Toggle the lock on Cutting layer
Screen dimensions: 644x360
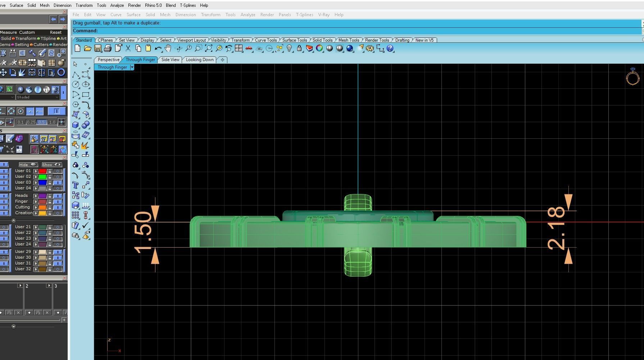(50, 207)
